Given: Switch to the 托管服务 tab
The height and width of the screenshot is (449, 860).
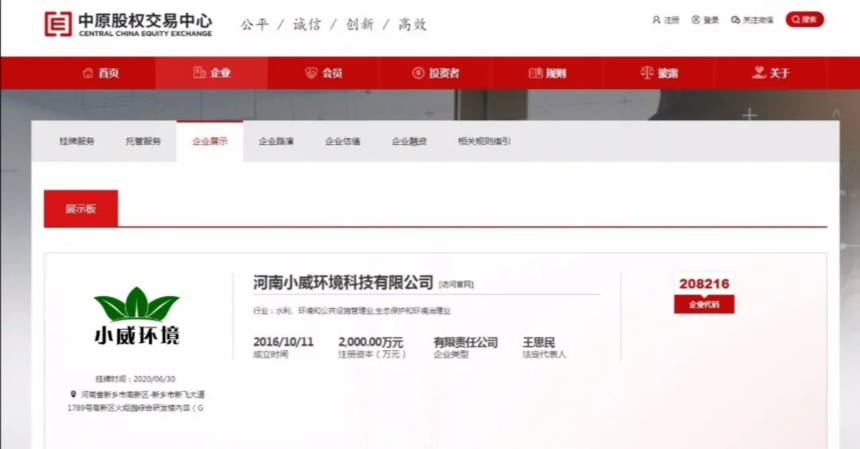Looking at the screenshot, I should coord(143,141).
